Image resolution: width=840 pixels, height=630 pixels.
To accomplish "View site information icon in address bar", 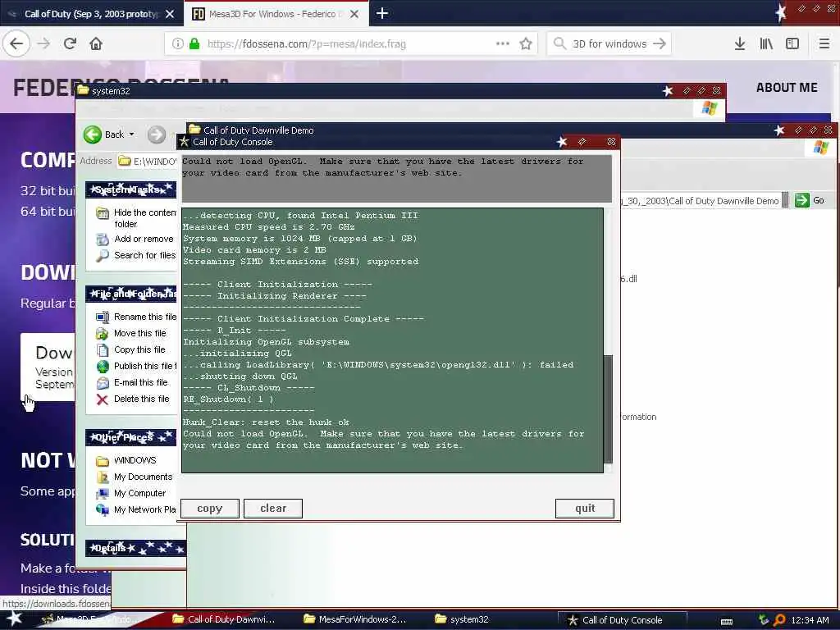I will 177,43.
